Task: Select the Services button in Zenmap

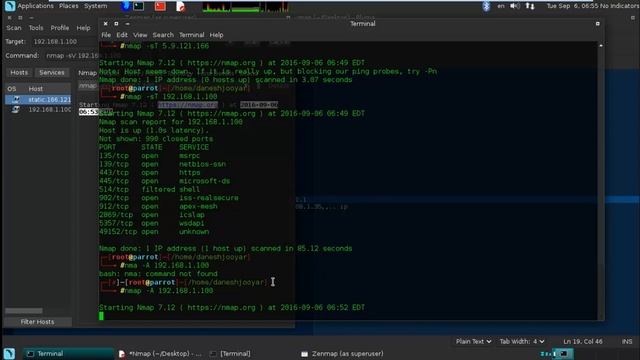Action: (52, 73)
